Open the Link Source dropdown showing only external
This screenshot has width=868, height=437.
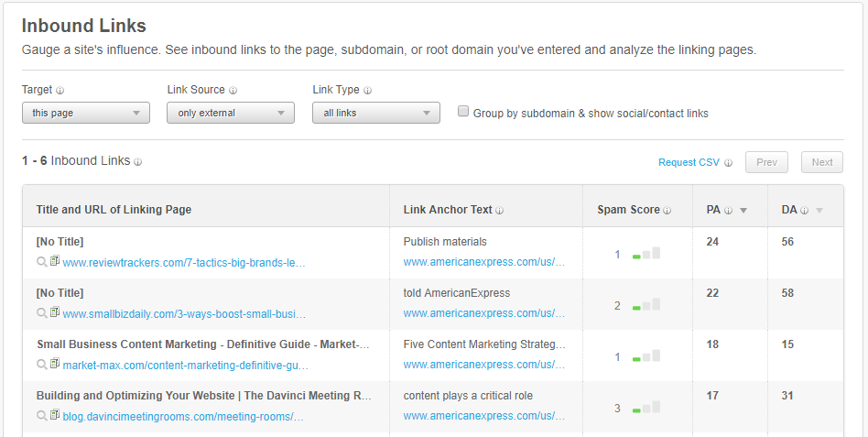231,113
